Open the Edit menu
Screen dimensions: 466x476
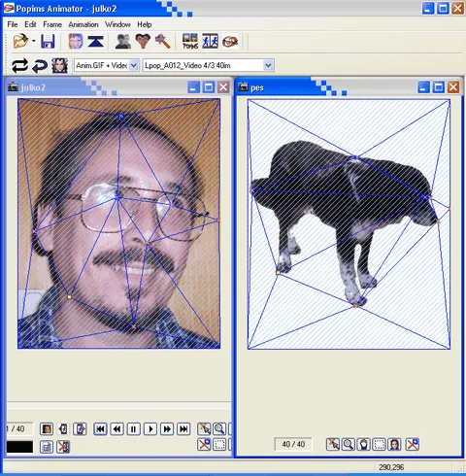coord(30,24)
